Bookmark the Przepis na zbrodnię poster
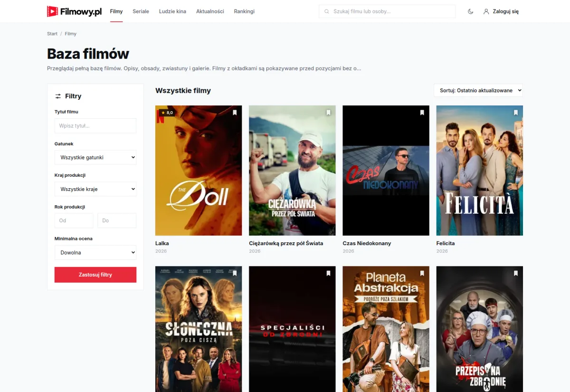570x392 pixels. (x=515, y=273)
